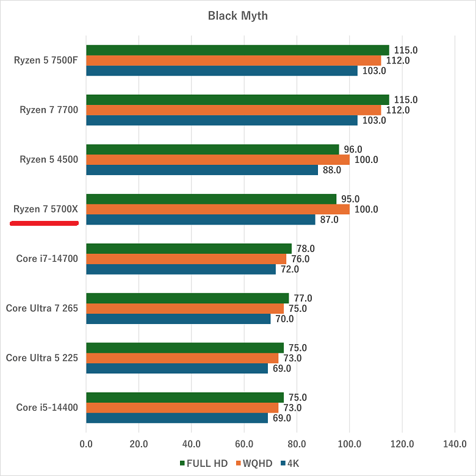Click the WQHD legend label
The image size is (476, 476).
(258, 463)
